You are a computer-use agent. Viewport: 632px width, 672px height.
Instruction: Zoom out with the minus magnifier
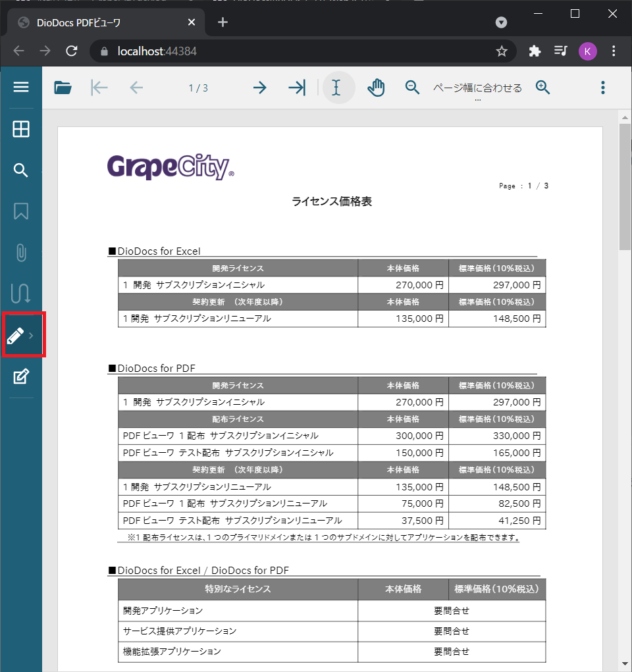coord(413,88)
